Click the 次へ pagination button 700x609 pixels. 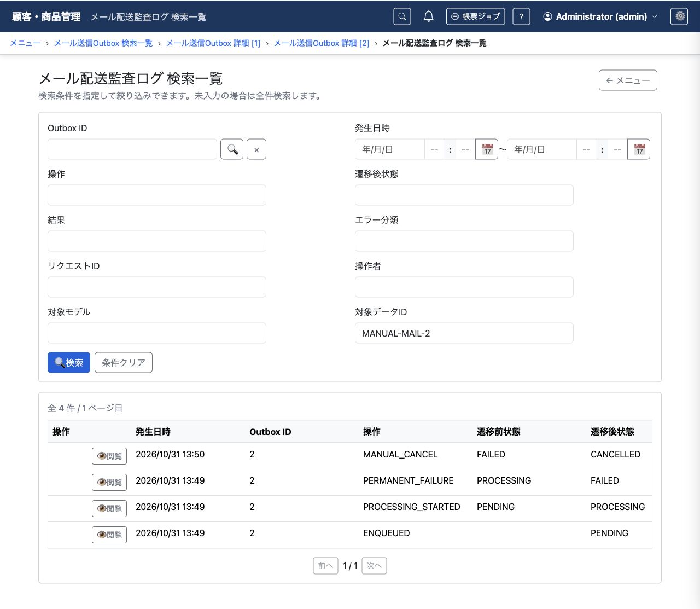[x=374, y=566]
